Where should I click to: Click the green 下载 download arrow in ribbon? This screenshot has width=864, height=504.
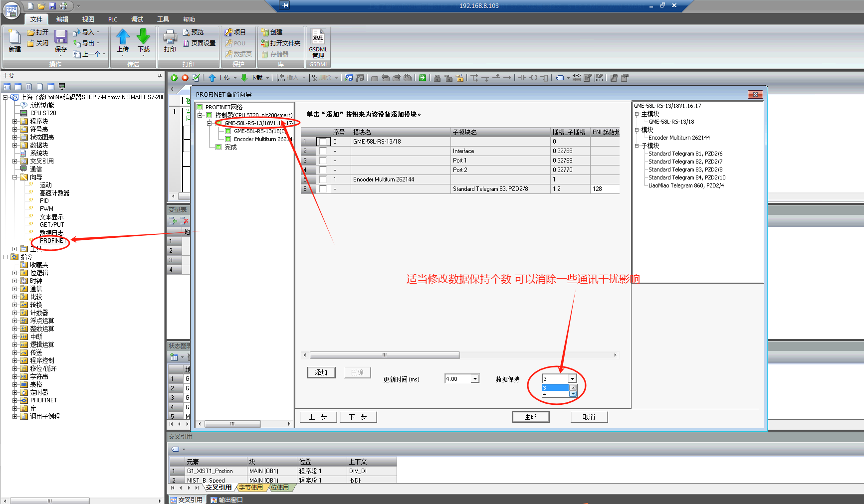point(144,36)
